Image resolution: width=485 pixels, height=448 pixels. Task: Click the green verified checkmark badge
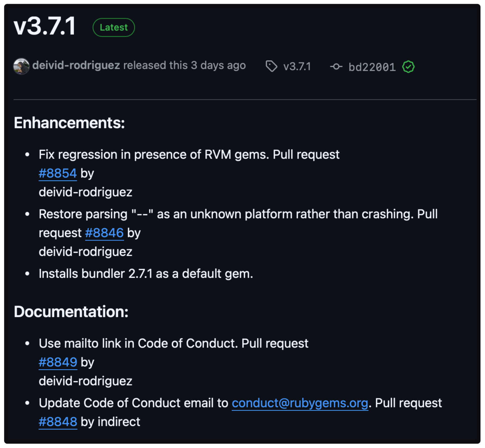tap(408, 67)
